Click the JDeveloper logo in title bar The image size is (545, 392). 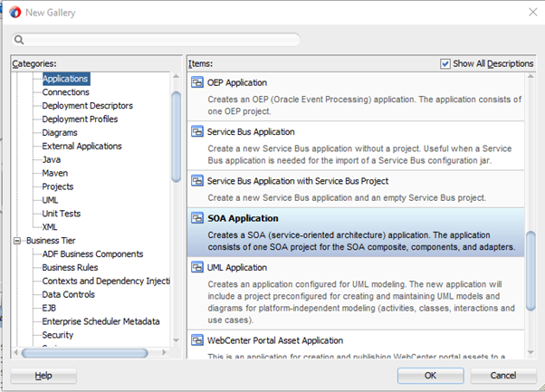click(x=15, y=13)
